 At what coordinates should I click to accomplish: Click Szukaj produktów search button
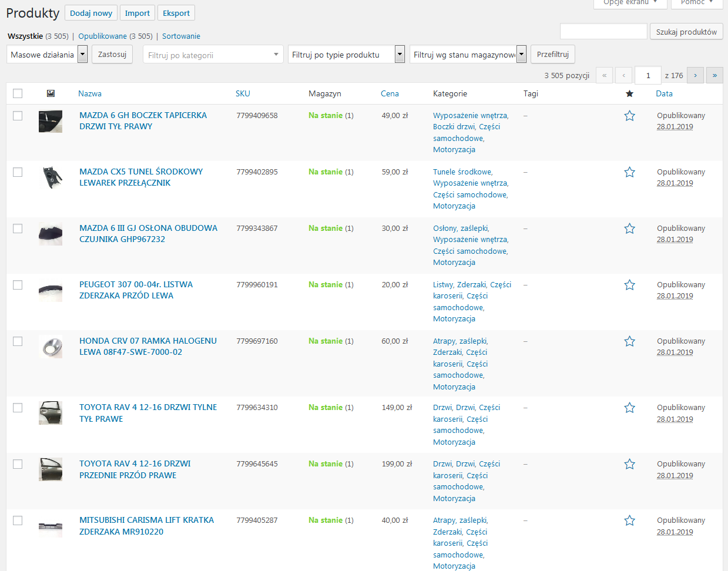pos(686,32)
